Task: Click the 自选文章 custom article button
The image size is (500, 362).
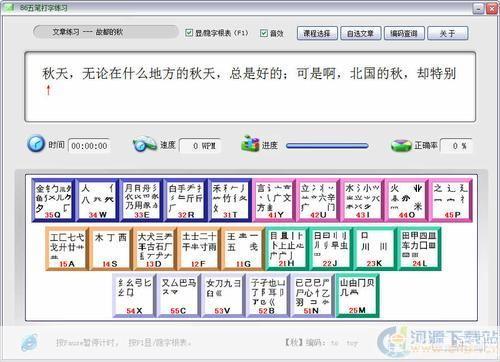Action: tap(360, 33)
